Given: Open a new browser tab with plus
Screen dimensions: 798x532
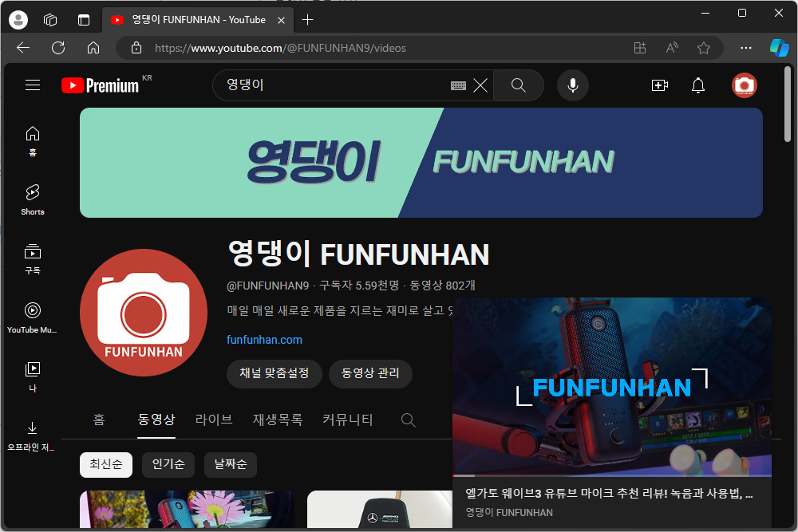Looking at the screenshot, I should [x=307, y=20].
